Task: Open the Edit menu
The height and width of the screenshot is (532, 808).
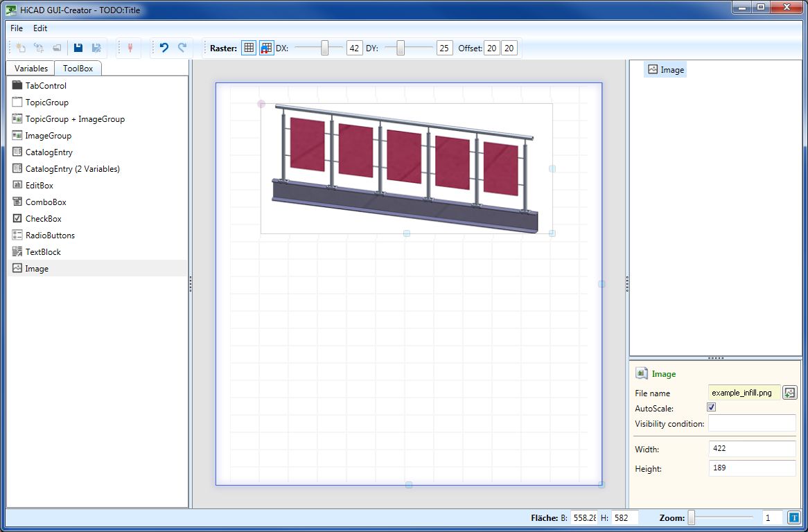Action: (40, 28)
